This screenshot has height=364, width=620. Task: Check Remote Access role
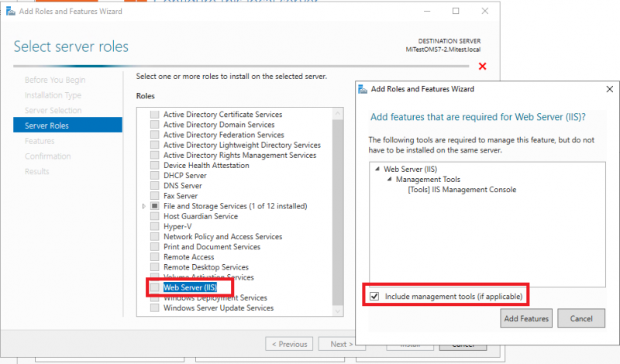[154, 257]
